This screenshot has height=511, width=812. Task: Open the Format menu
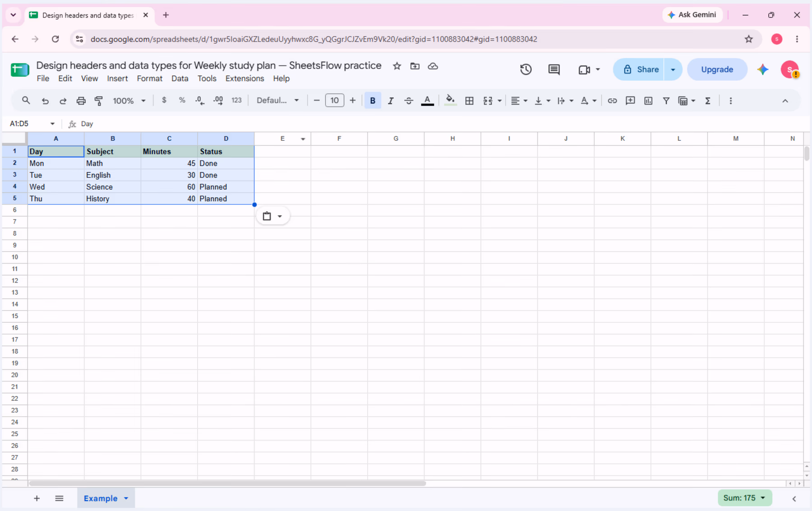pos(149,79)
